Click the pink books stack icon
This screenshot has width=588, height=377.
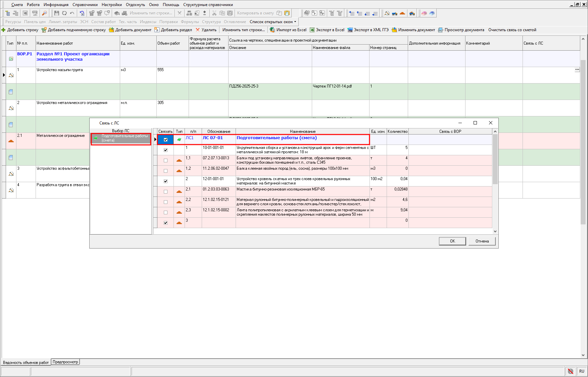(x=424, y=13)
